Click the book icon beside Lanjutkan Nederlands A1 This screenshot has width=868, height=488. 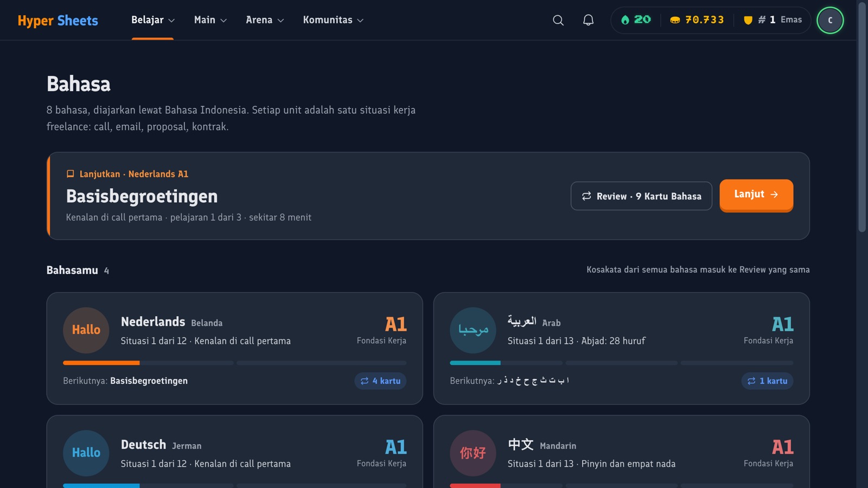pyautogui.click(x=70, y=174)
